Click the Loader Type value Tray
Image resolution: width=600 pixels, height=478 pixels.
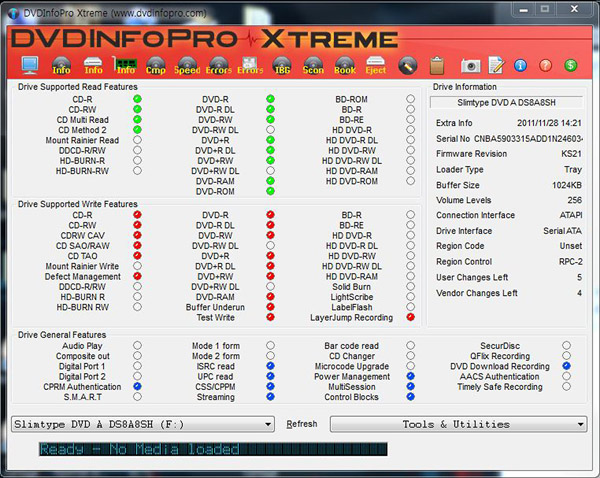[x=573, y=170]
